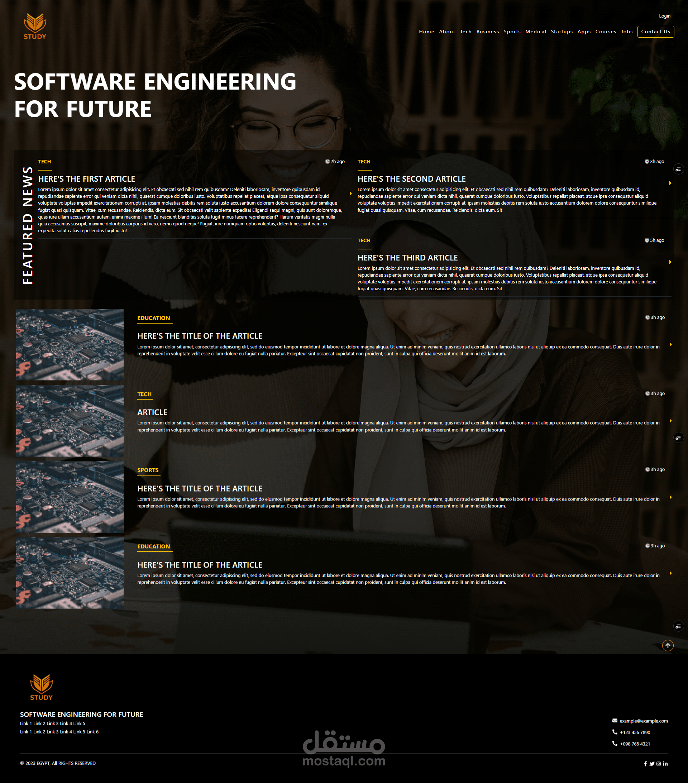Select Medical in the navigation bar
The height and width of the screenshot is (784, 688).
click(535, 32)
